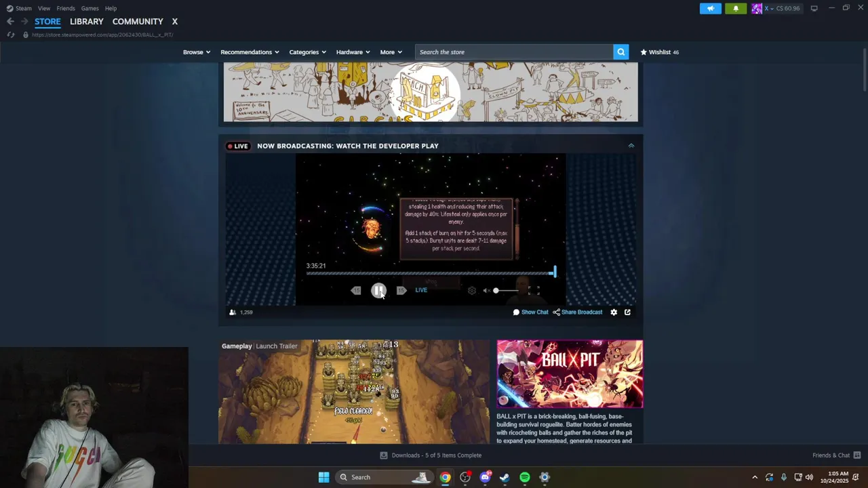The width and height of the screenshot is (868, 488).
Task: Unmute the broadcast with the speaker icon
Action: [x=486, y=290]
